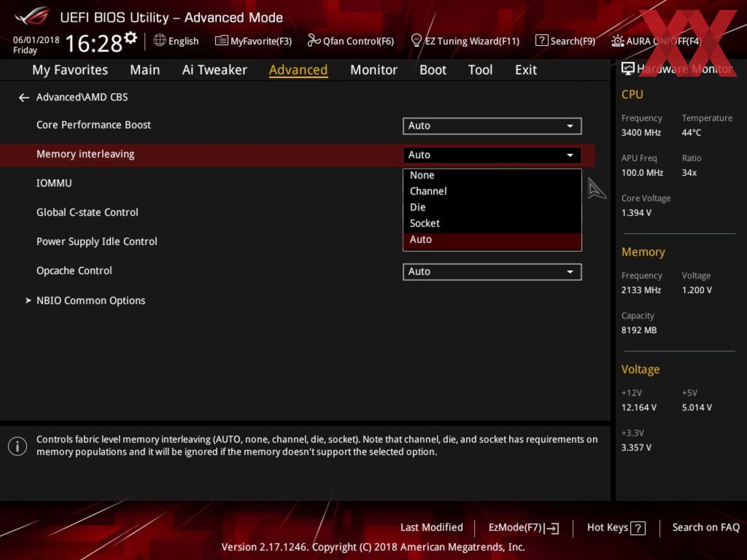Click Ratio 34x value
The image size is (747, 560).
pyautogui.click(x=689, y=172)
